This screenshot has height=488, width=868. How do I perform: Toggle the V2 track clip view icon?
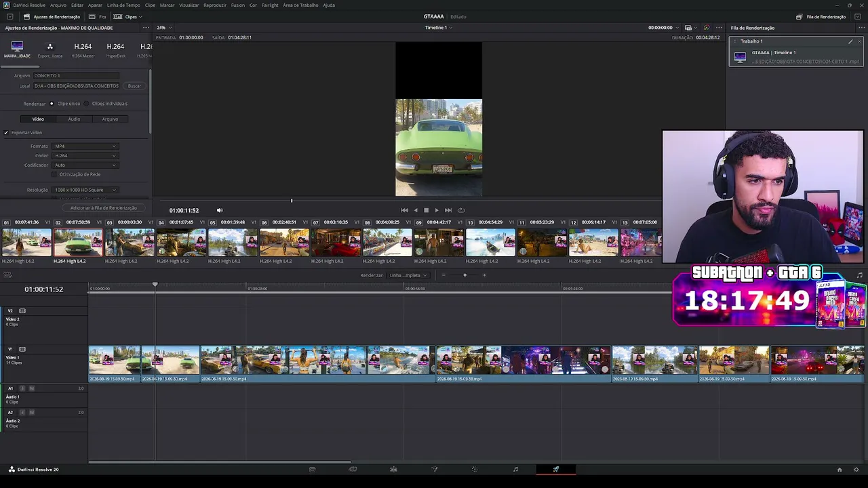coord(22,310)
